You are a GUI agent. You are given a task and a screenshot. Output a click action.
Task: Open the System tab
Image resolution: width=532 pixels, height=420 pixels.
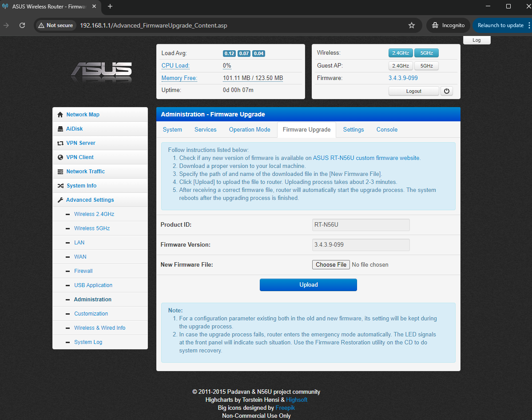tap(172, 129)
